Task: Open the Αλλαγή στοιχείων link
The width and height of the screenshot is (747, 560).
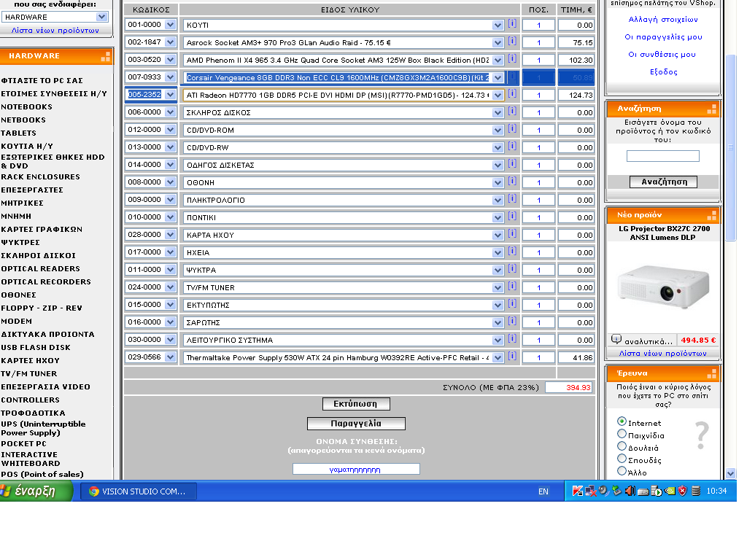Action: [663, 20]
